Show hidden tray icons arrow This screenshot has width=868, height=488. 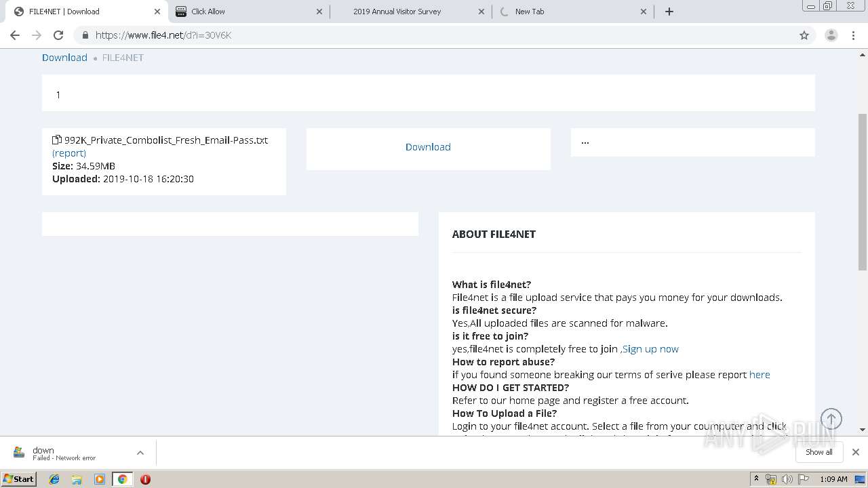coord(756,479)
